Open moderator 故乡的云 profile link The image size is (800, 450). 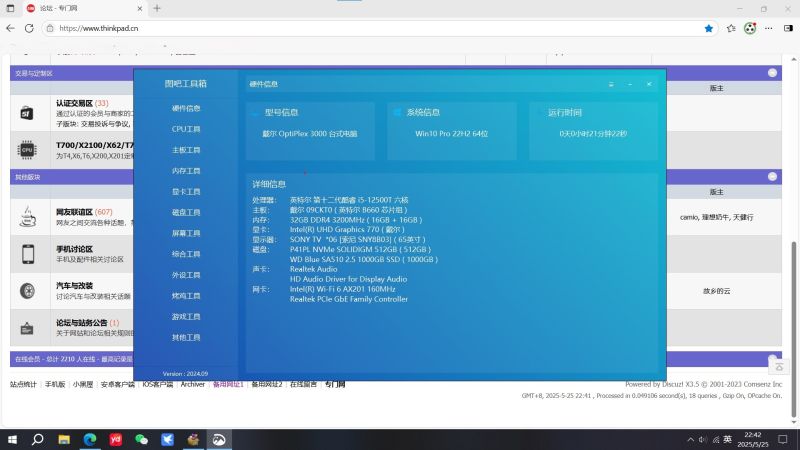coord(716,291)
